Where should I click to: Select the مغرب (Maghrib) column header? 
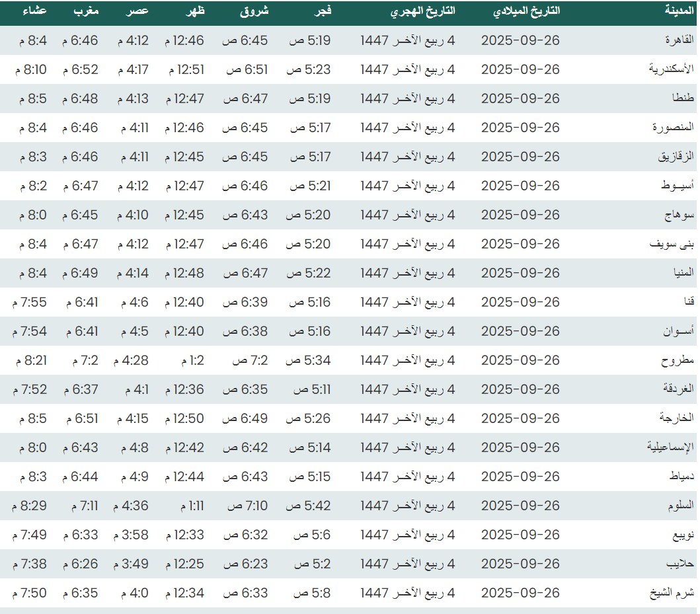(85, 11)
